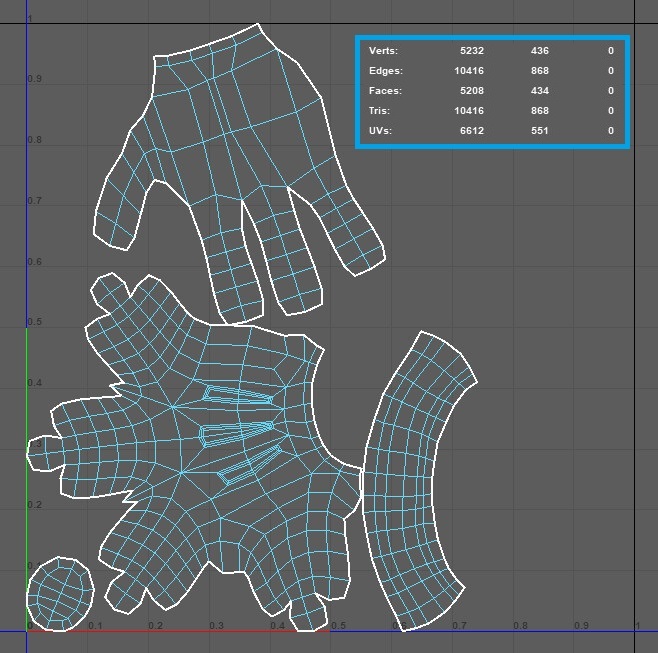Click the zero in the UVs row
The image size is (658, 653).
click(x=611, y=131)
